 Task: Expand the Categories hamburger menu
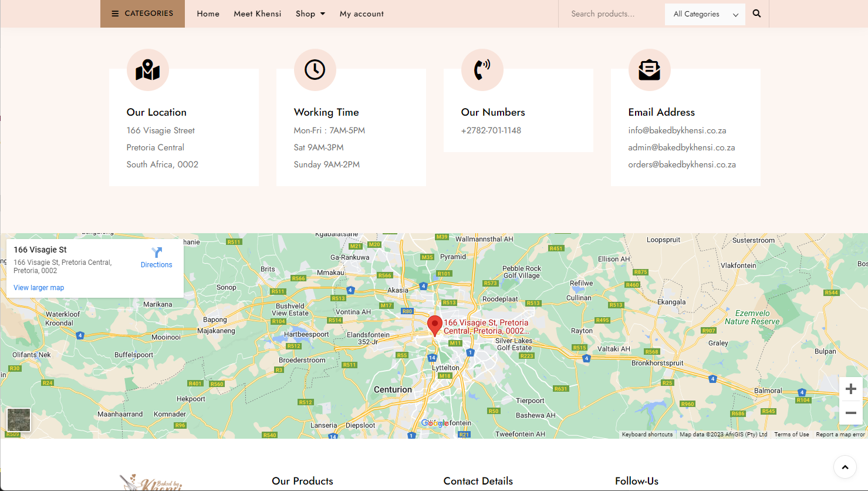tap(143, 14)
